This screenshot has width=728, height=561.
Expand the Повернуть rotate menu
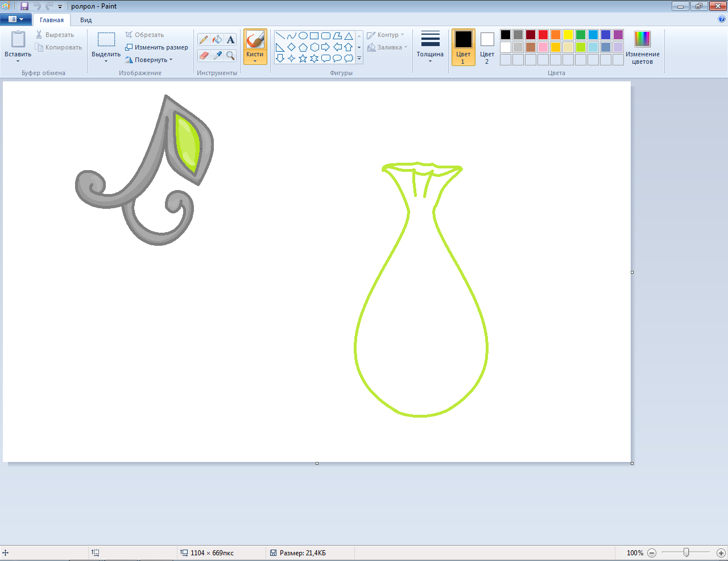tap(150, 60)
